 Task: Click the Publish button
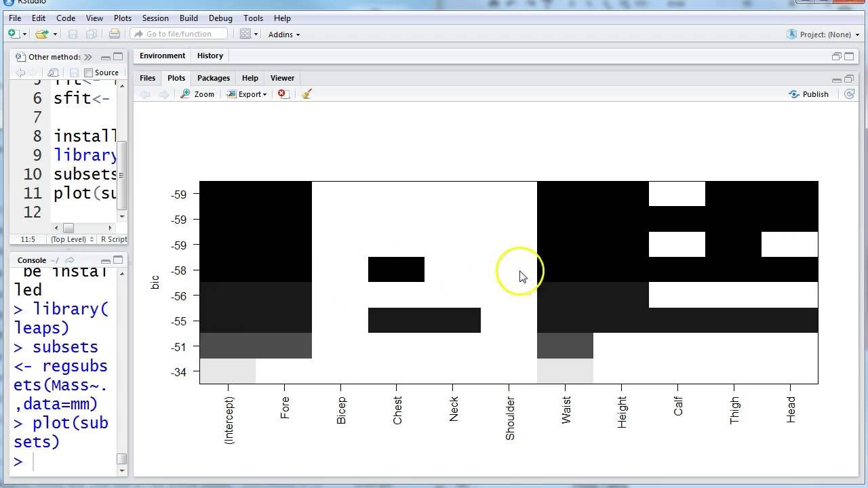click(x=809, y=94)
